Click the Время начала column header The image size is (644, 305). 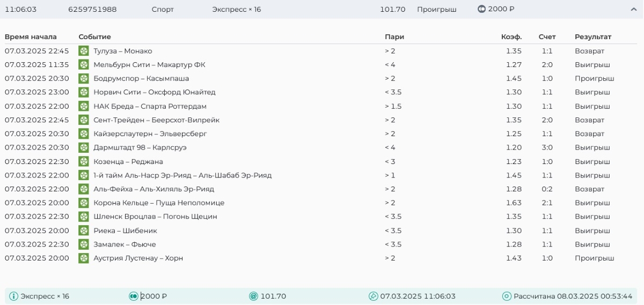point(31,37)
